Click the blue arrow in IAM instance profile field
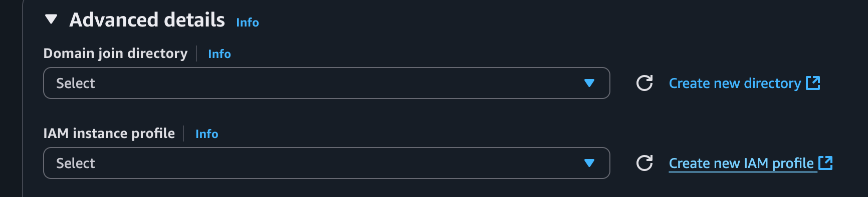868x197 pixels. pyautogui.click(x=589, y=163)
